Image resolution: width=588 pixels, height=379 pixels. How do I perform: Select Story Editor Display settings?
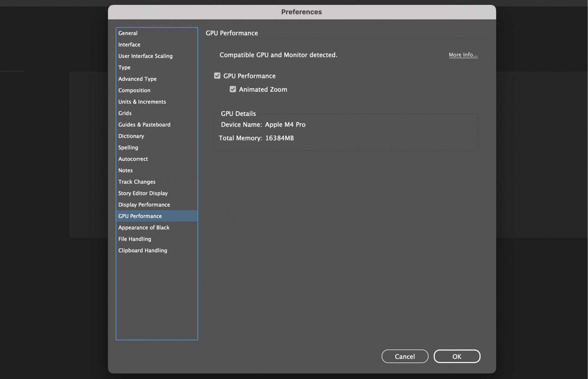coord(143,193)
